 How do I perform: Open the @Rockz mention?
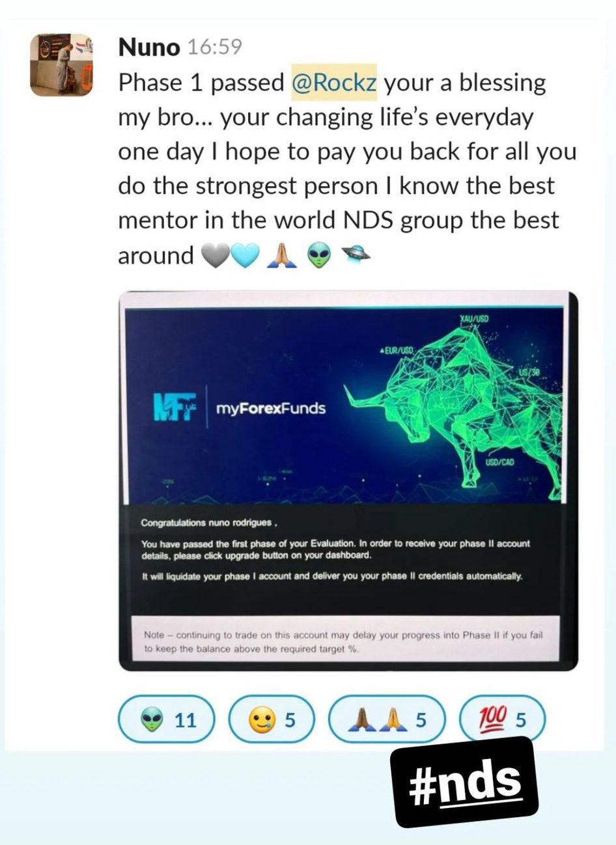(x=335, y=83)
